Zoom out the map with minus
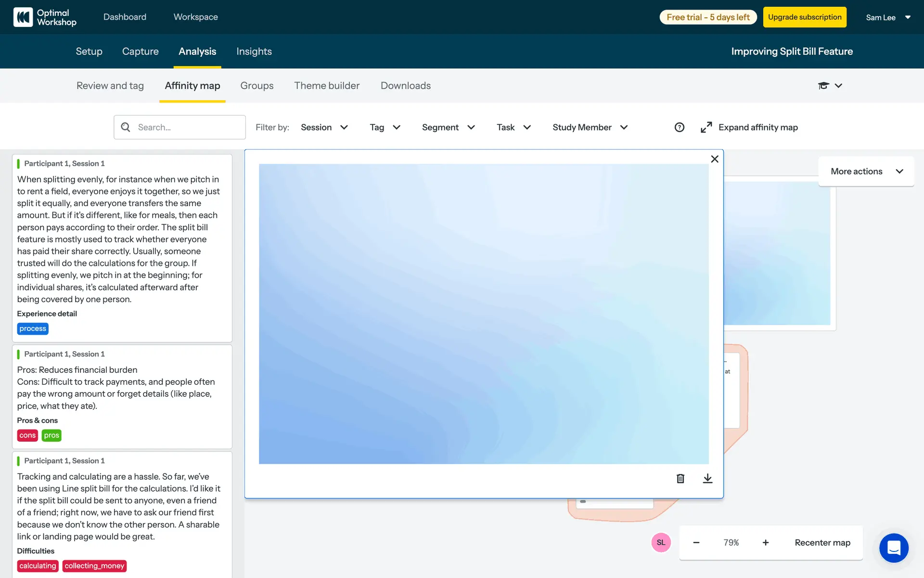Screen dimensions: 924x578 pos(696,542)
